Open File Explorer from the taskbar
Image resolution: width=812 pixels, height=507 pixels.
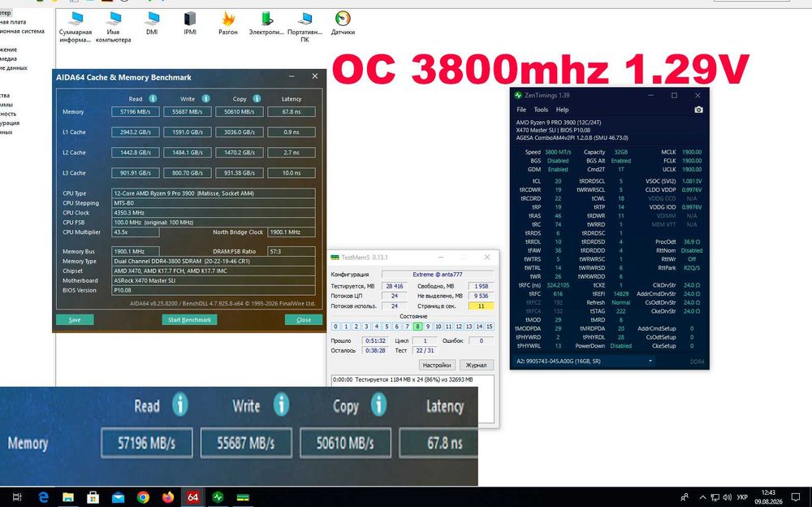[x=68, y=497]
